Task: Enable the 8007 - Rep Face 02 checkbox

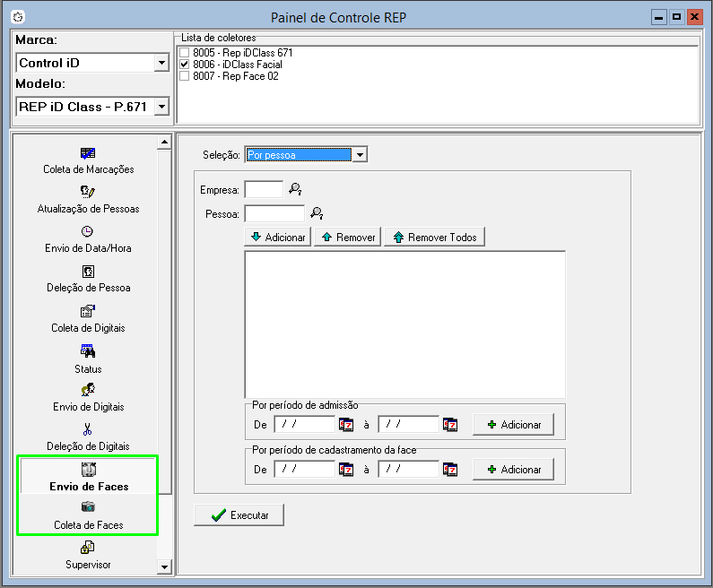Action: pyautogui.click(x=185, y=76)
